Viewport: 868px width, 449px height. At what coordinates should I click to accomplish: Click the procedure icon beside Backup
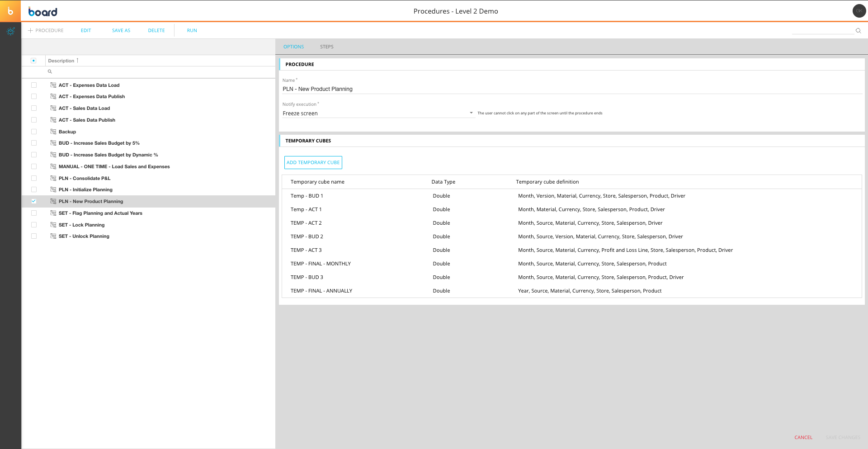[x=53, y=132]
